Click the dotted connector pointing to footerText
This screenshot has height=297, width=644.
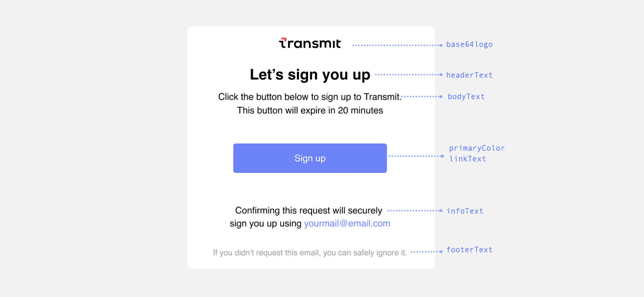(426, 252)
